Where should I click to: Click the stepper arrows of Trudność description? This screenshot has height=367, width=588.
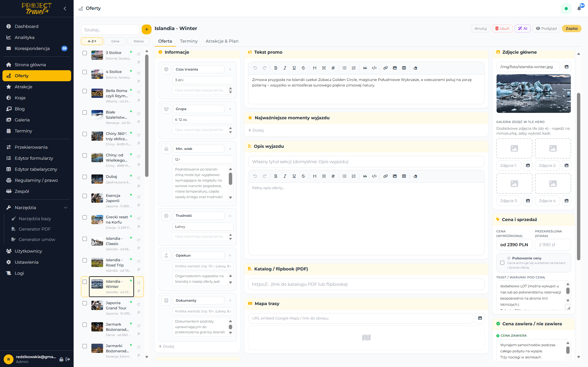click(x=230, y=237)
